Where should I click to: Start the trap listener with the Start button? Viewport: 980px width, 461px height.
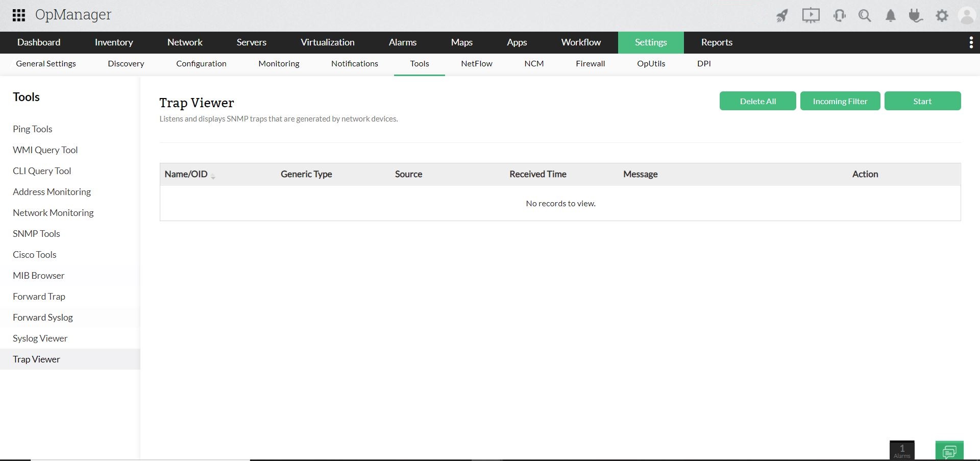coord(922,101)
